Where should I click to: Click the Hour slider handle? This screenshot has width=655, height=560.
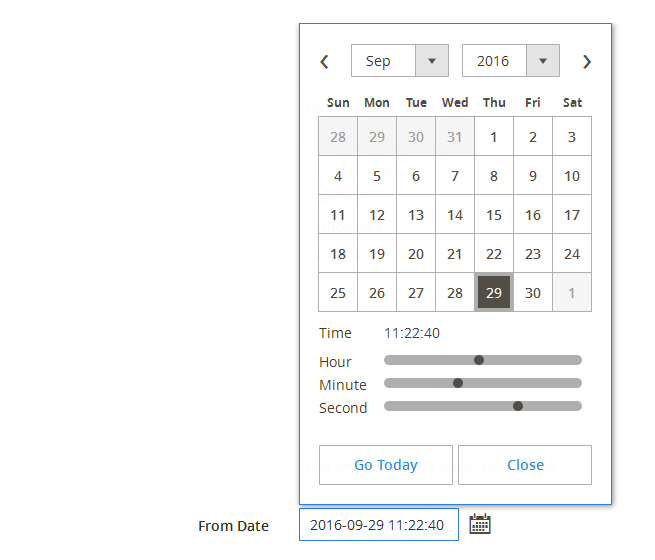[x=479, y=360]
